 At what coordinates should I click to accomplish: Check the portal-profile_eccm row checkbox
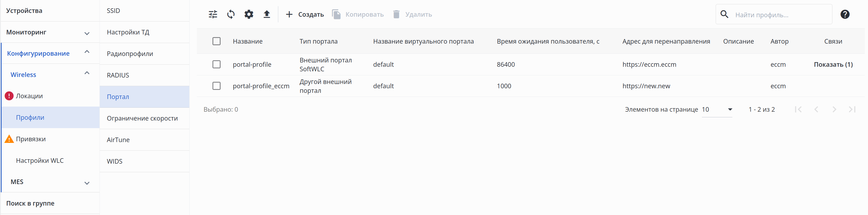pyautogui.click(x=216, y=86)
